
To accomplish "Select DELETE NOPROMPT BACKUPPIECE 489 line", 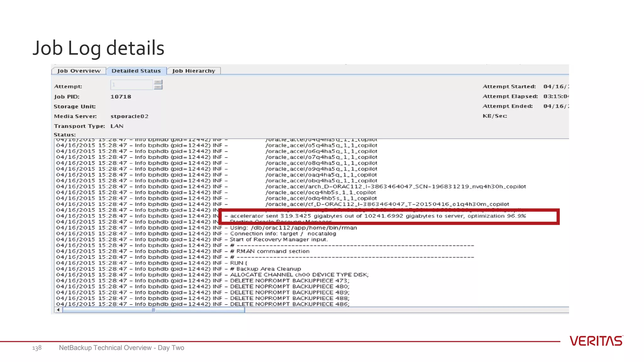I will 203,292.
